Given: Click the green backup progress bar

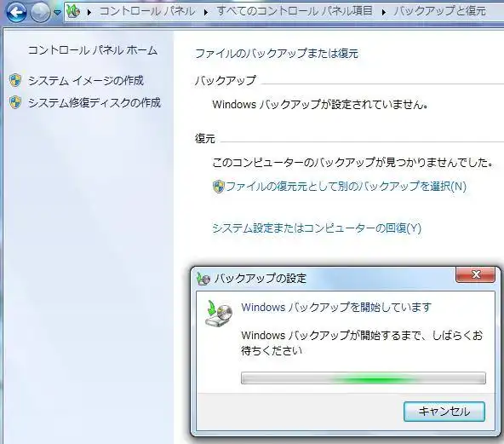Looking at the screenshot, I should pos(364,378).
